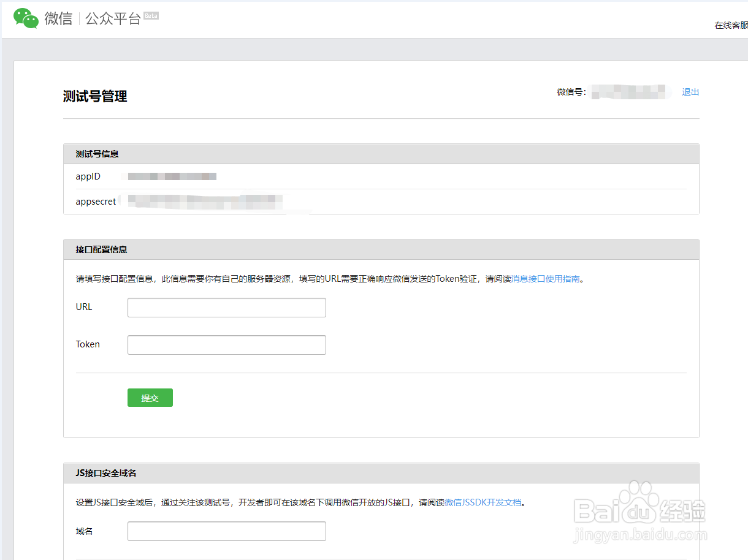Click the Token field label
748x560 pixels.
[x=88, y=344]
